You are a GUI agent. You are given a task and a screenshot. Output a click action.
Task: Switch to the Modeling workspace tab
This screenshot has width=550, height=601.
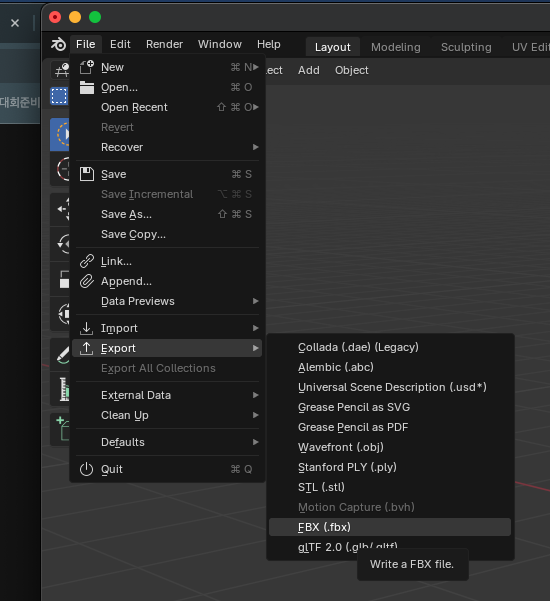click(396, 47)
